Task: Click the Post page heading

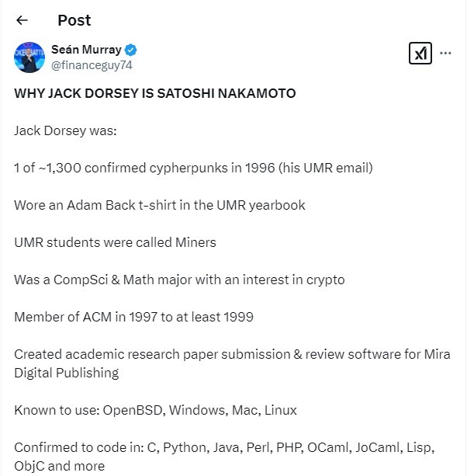Action: click(74, 20)
